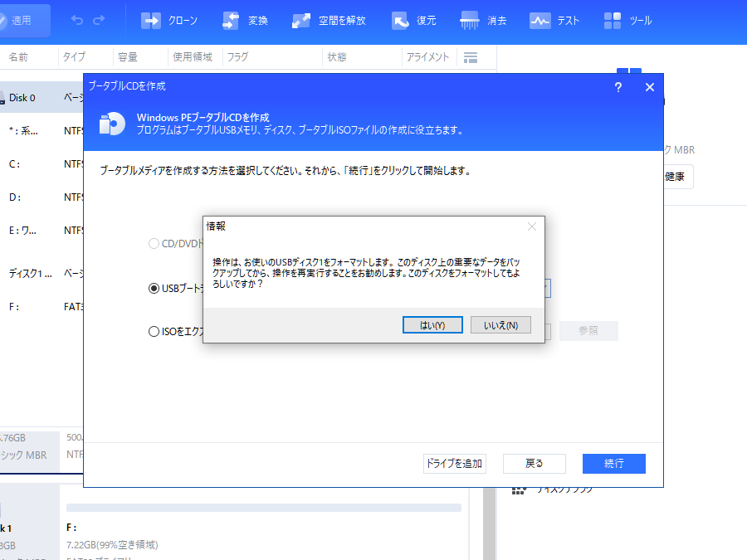Select the 空間を解放 (Free up space) icon
Screen dimensions: 747x560
click(x=301, y=21)
